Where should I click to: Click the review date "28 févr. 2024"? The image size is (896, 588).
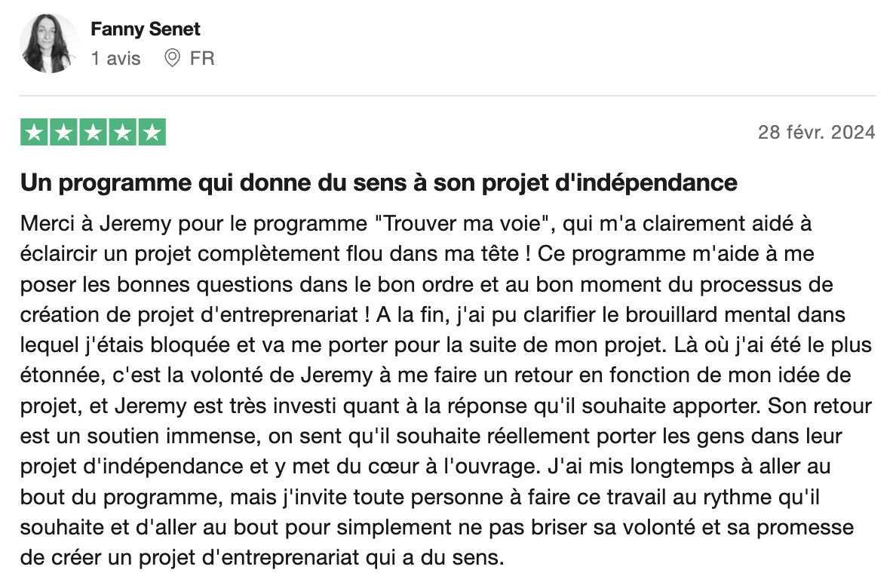tap(816, 133)
